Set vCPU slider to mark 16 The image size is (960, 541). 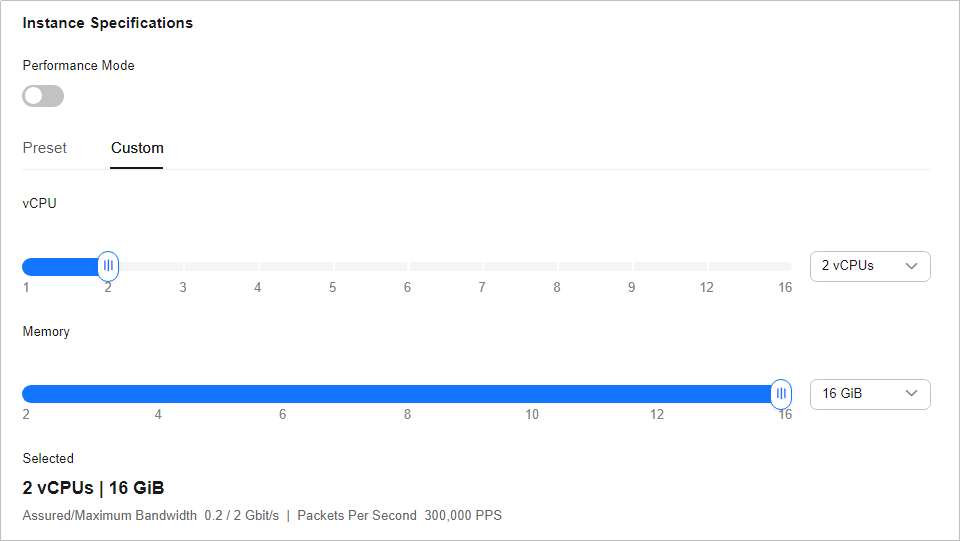tap(786, 267)
